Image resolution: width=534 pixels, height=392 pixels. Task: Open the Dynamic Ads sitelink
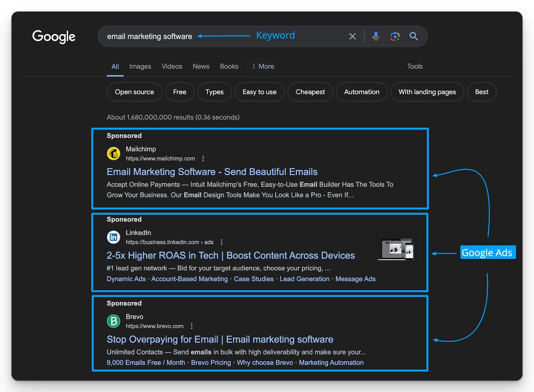[x=126, y=279]
